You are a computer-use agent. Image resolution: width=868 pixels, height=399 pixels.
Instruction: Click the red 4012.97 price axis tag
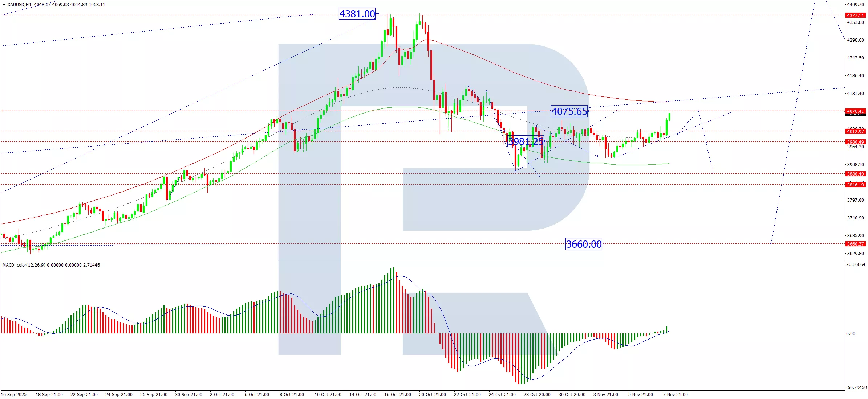pos(855,131)
